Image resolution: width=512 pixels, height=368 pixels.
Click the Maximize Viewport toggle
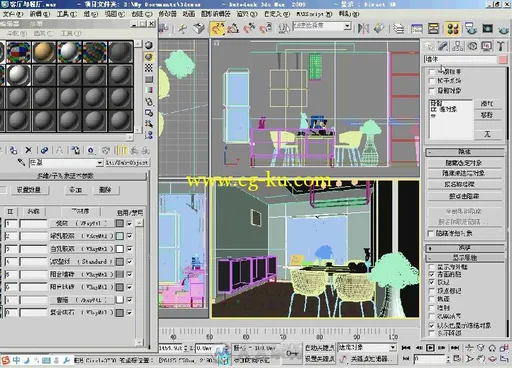504,359
